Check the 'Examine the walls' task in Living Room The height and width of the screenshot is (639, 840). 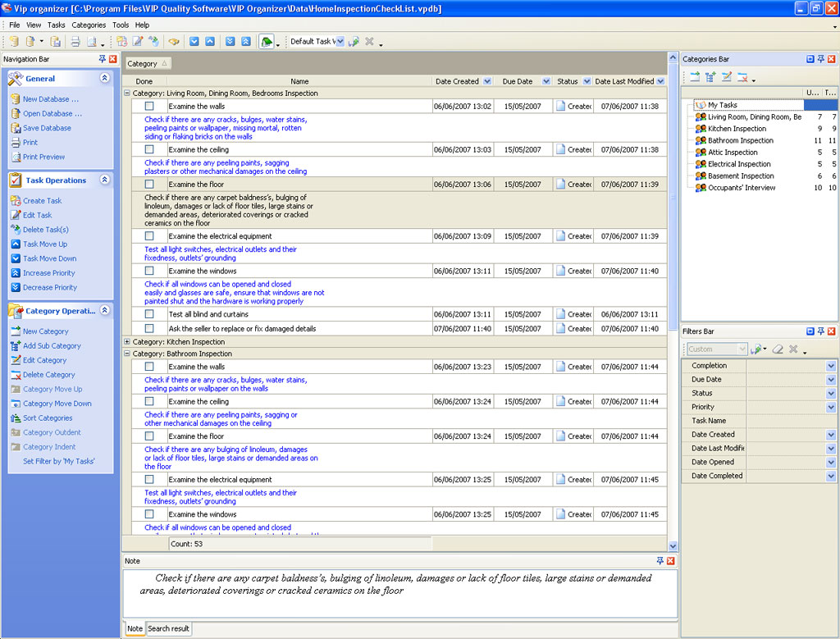149,107
